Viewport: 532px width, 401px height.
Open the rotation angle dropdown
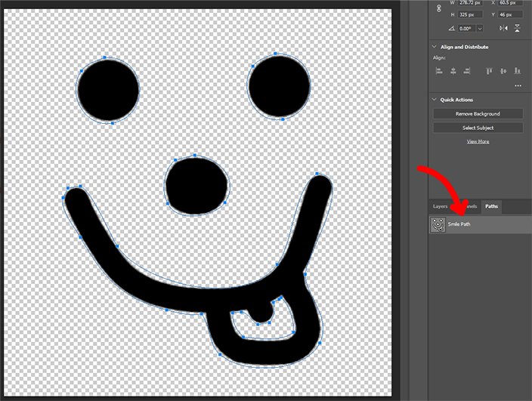(480, 29)
